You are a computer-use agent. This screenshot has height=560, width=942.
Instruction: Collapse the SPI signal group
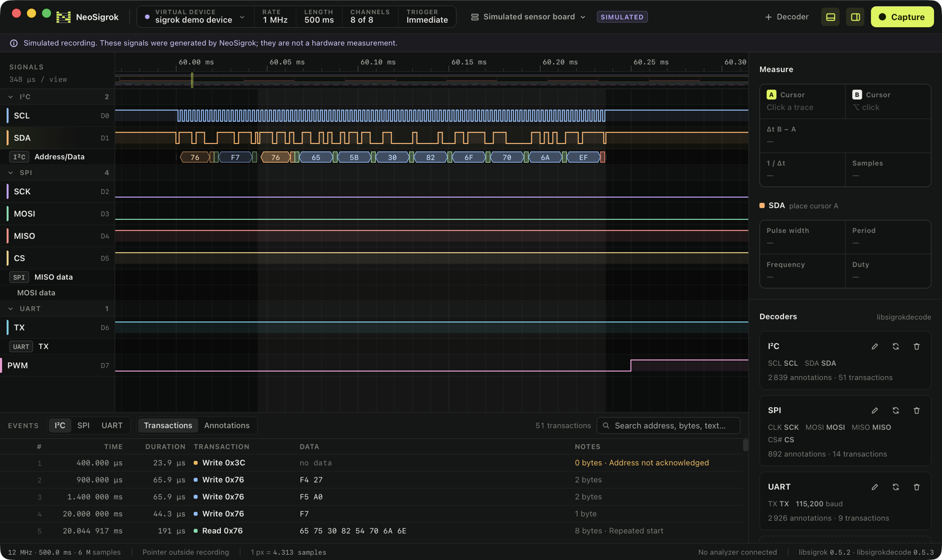(11, 173)
